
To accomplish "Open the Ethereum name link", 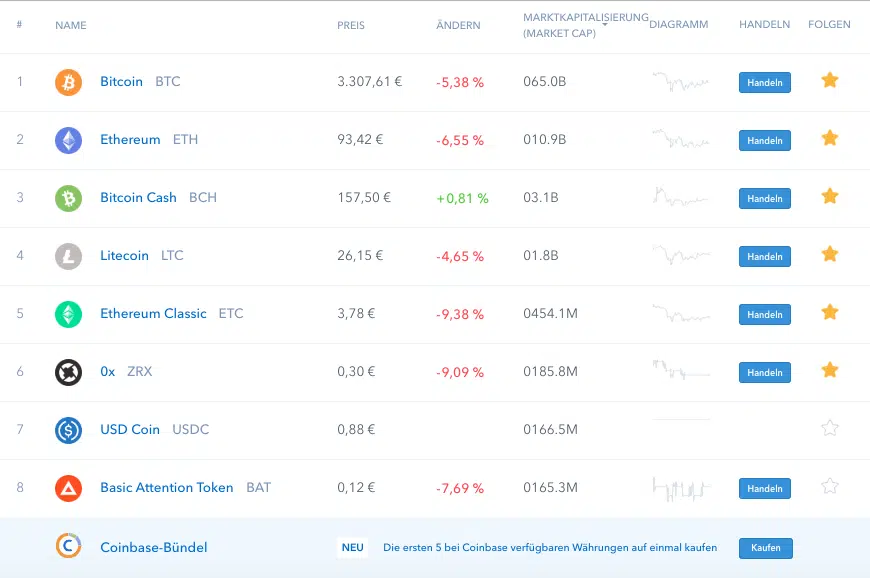I will pyautogui.click(x=130, y=139).
